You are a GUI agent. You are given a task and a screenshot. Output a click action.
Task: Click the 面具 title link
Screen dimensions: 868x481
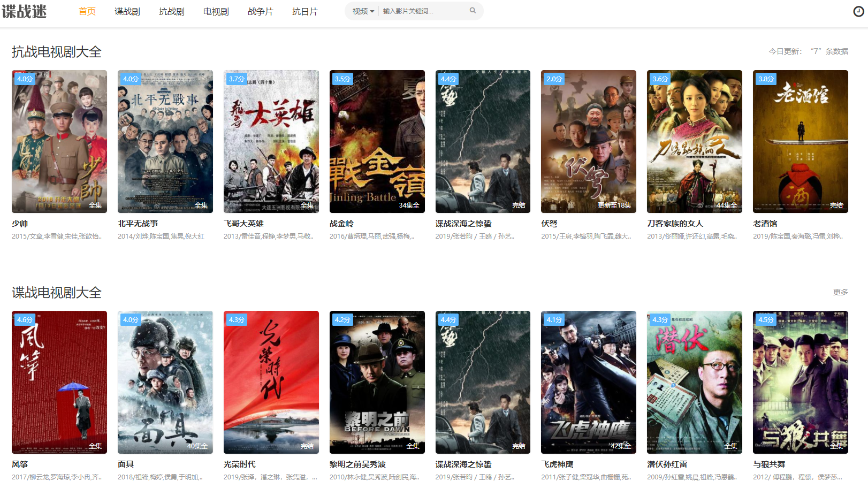pyautogui.click(x=126, y=464)
